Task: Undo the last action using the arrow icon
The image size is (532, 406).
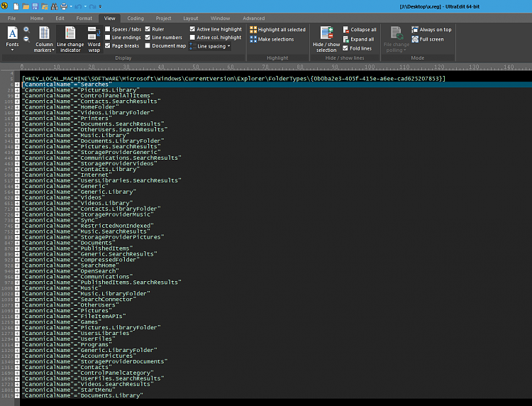Action: (78, 6)
